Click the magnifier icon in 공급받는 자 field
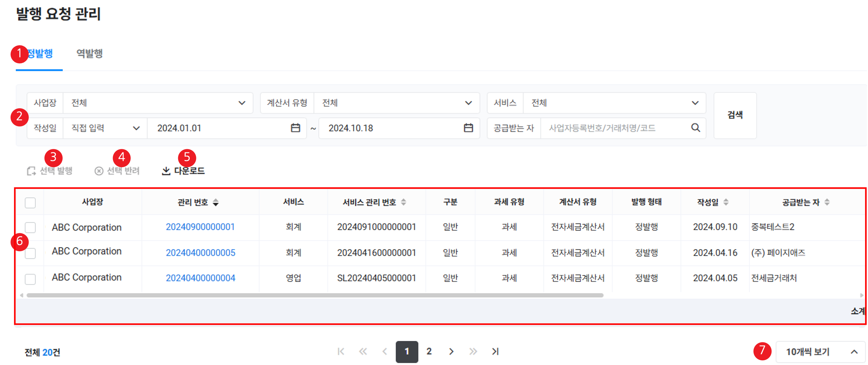 [696, 128]
